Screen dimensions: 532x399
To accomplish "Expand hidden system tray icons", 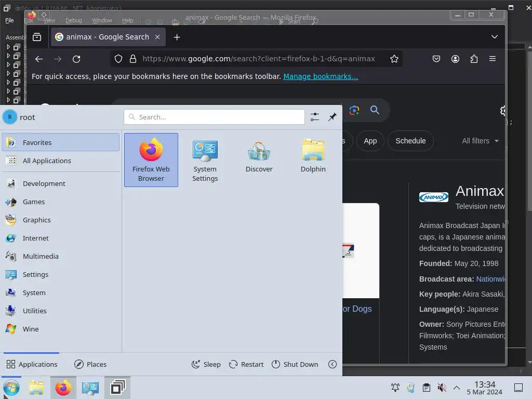I will point(457,388).
